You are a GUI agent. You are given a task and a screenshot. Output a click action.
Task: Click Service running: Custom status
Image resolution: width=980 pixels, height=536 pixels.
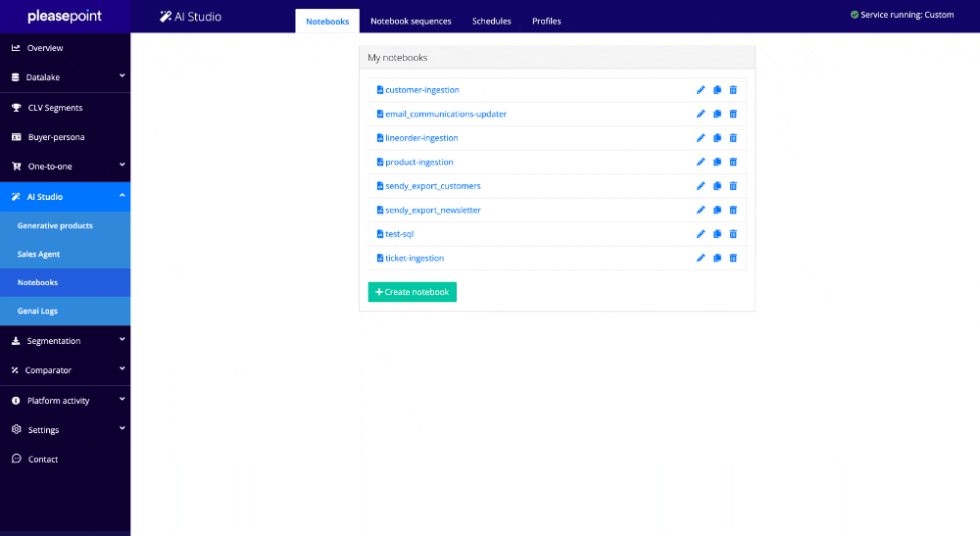pyautogui.click(x=902, y=15)
